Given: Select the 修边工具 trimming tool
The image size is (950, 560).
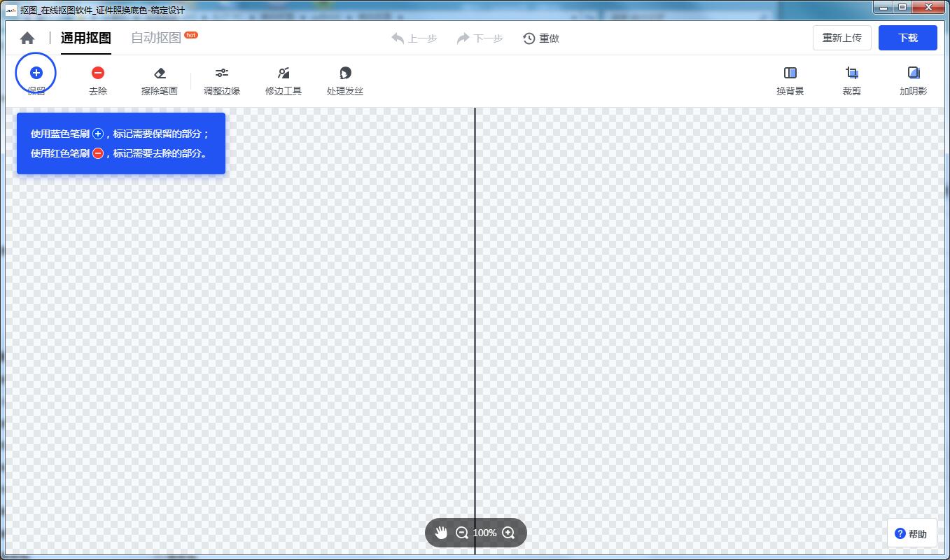Looking at the screenshot, I should pos(284,80).
